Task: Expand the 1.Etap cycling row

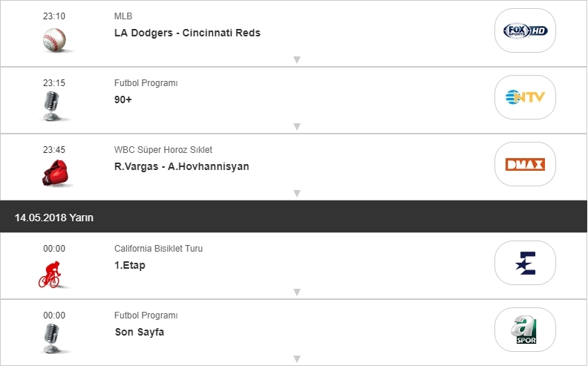Action: pos(296,292)
